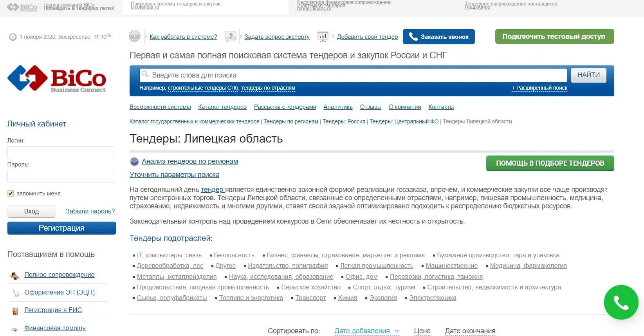Click 'Заказать звонок' button

click(x=438, y=36)
